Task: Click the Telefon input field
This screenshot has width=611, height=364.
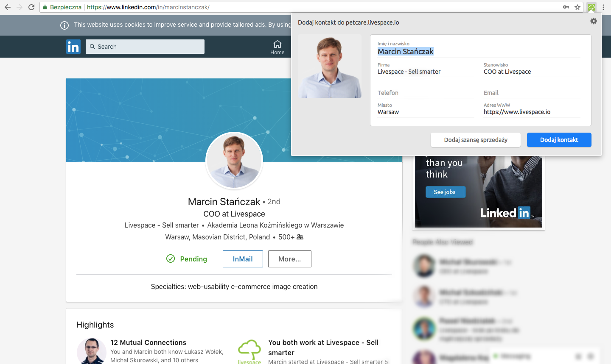Action: [426, 93]
